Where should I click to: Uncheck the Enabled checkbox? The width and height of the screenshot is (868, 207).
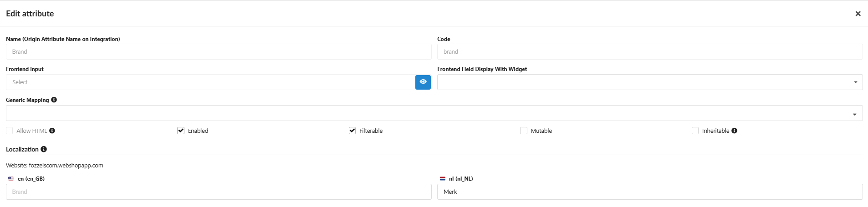(x=181, y=131)
